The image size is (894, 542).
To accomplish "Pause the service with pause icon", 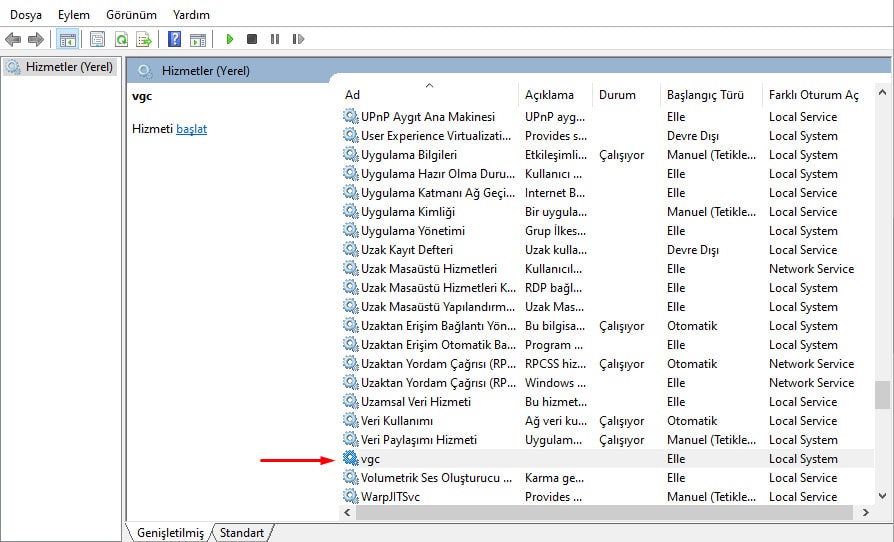I will tap(275, 39).
